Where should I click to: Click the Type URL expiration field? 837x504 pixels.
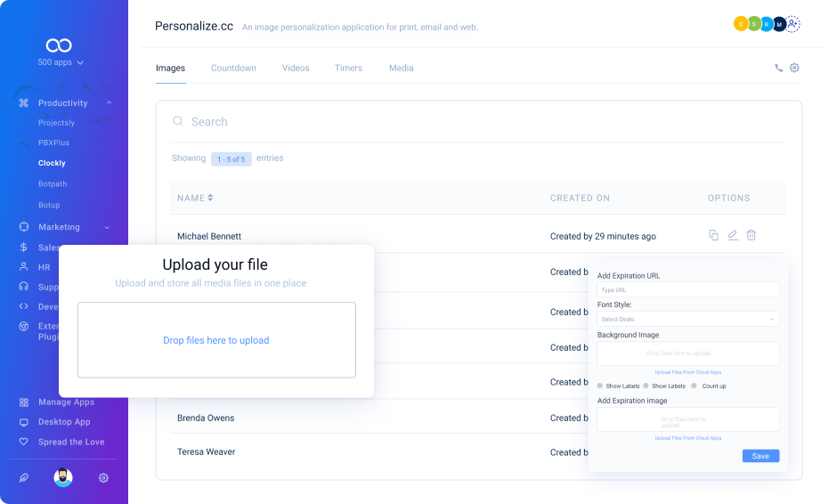[x=687, y=290]
